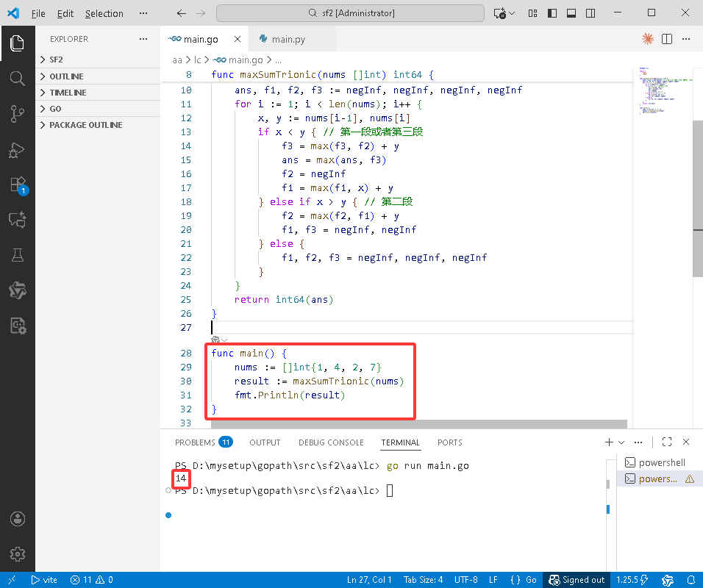This screenshot has height=588, width=703.
Task: Split the editor to the right
Action: tap(667, 39)
